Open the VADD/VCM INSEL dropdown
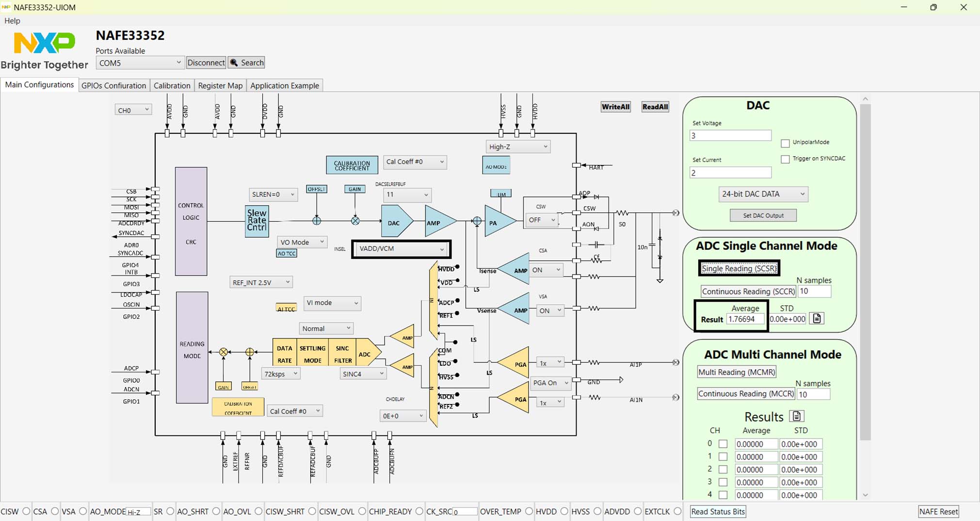 (x=401, y=249)
